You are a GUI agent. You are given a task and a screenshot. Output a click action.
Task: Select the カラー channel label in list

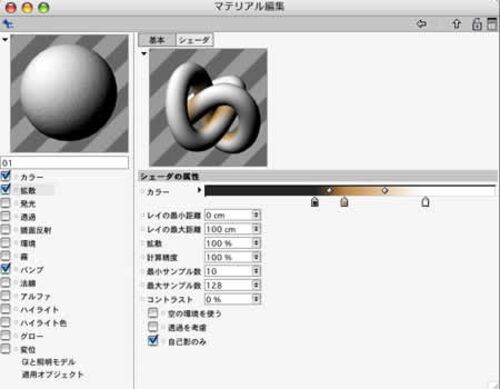tap(32, 177)
